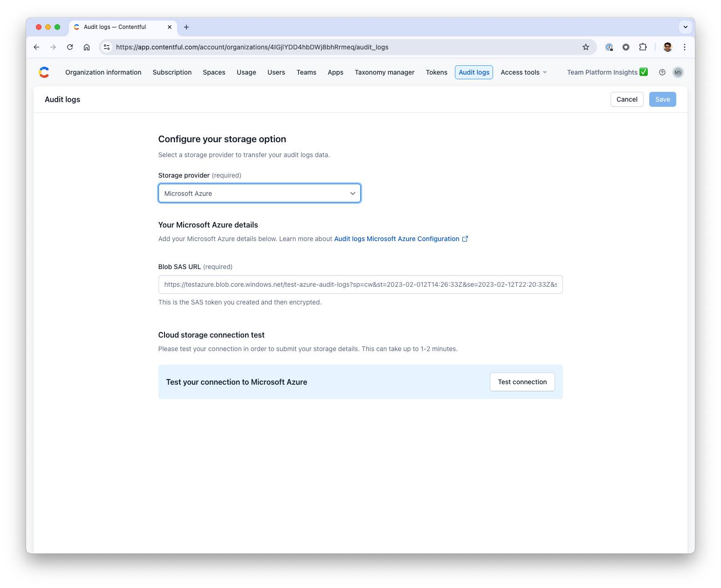Click the Chrome profile picture icon
The height and width of the screenshot is (588, 721).
[667, 47]
